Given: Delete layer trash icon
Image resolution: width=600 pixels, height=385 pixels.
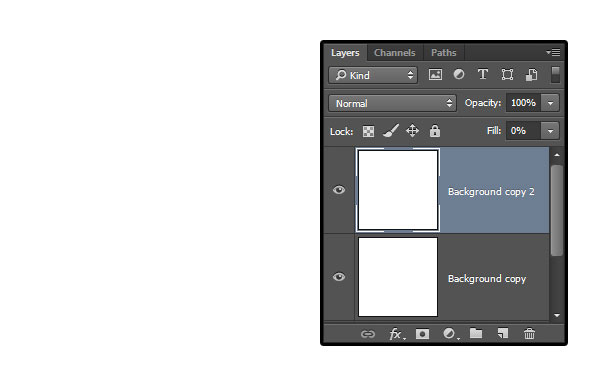Looking at the screenshot, I should pos(530,334).
